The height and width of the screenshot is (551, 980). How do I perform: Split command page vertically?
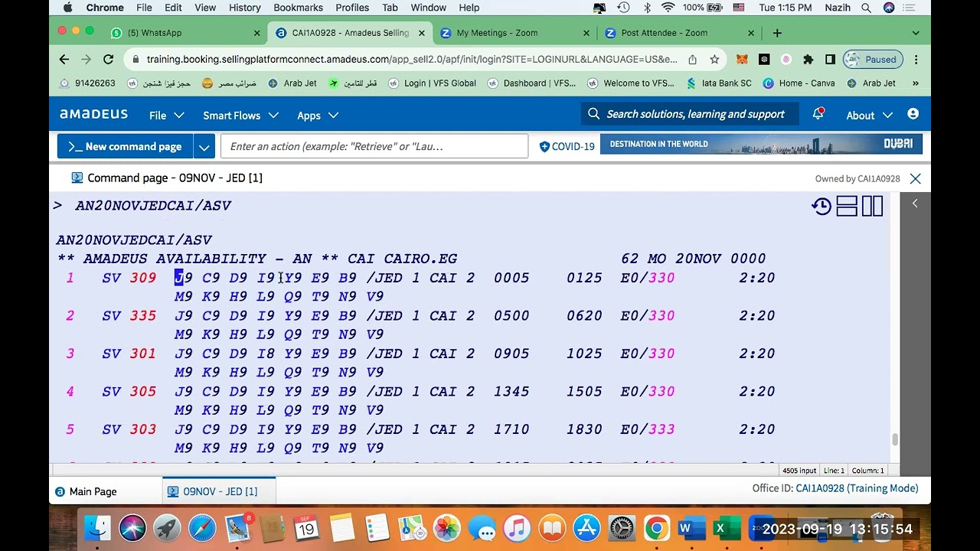pos(873,206)
